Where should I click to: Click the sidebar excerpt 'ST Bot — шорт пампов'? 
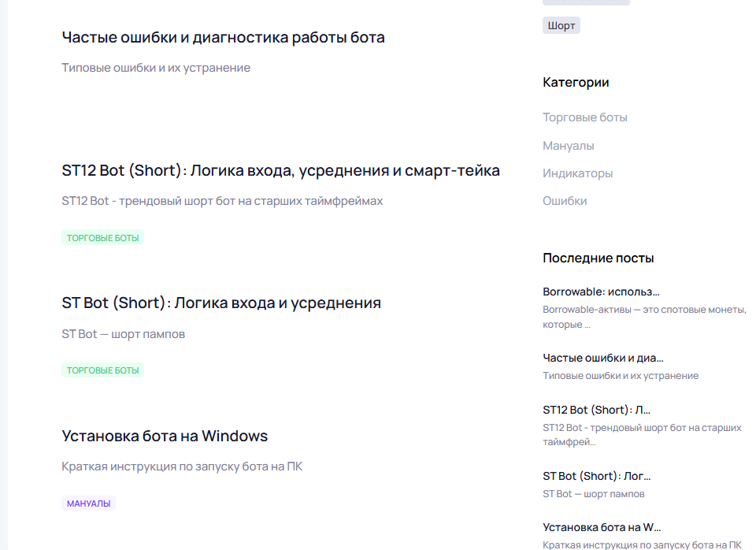point(594,494)
